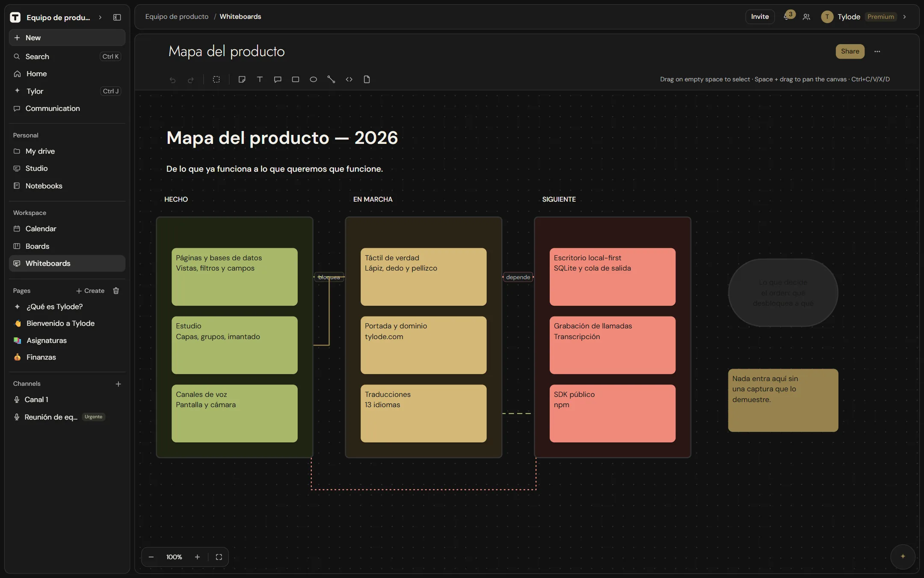The height and width of the screenshot is (578, 924).
Task: Select the ellipse shape tool
Action: tap(314, 79)
